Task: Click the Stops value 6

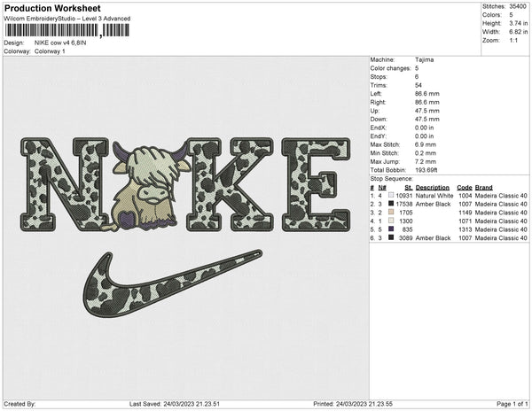Action: pos(417,76)
